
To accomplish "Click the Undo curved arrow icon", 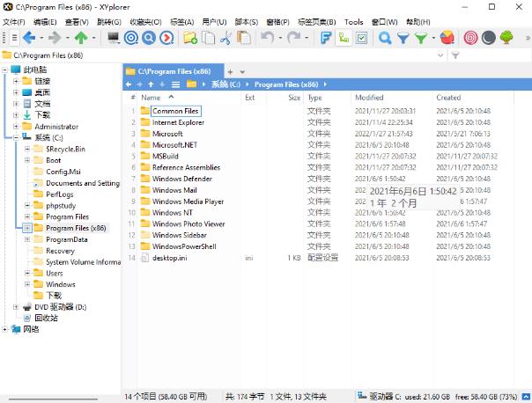I will pyautogui.click(x=268, y=38).
